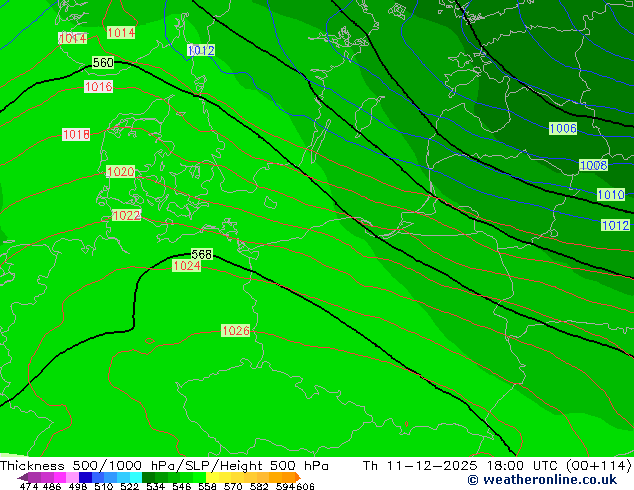Click the 560 height contour label
634x490 pixels.
[103, 63]
